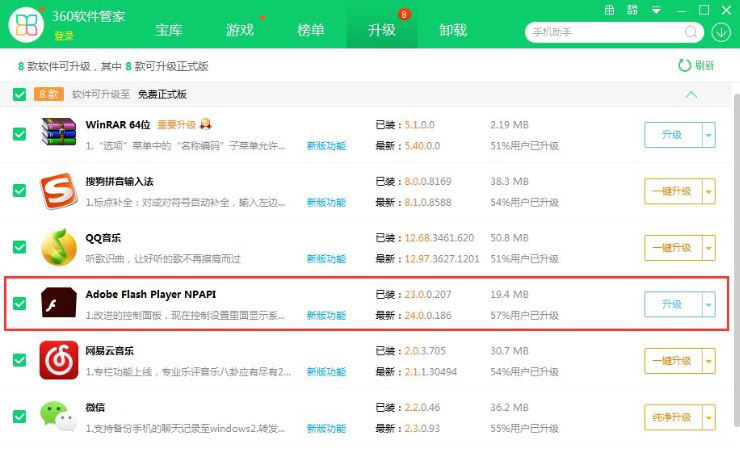Switch to the 榜单 tab
Viewport: 740px width, 451px height.
click(311, 30)
